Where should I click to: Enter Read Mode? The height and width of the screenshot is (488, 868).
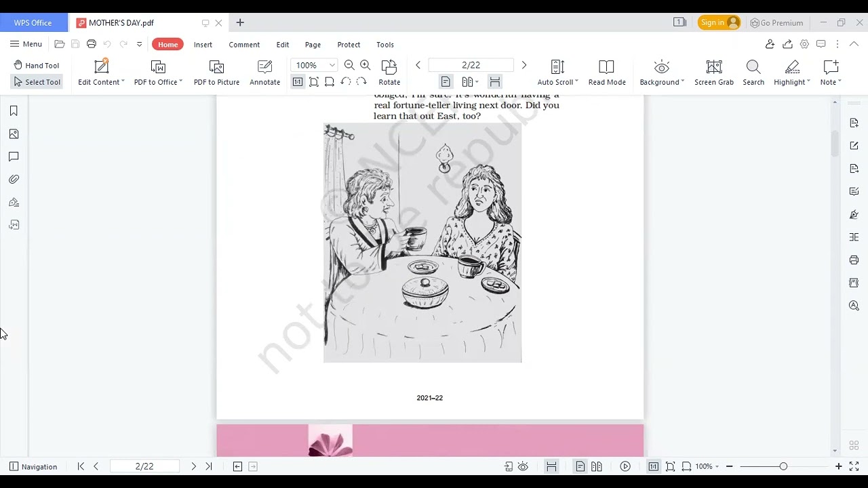[x=607, y=73]
